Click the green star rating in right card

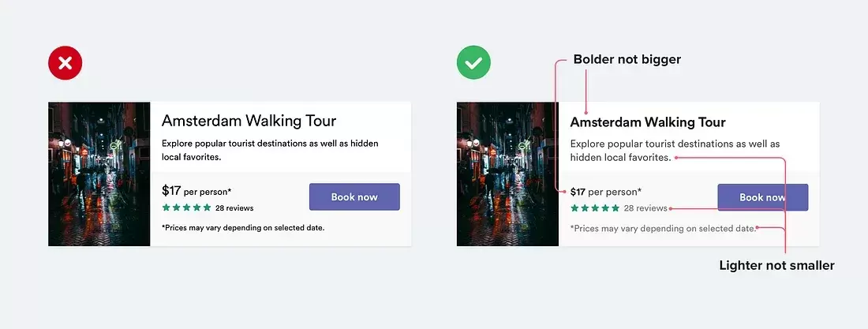pyautogui.click(x=595, y=208)
